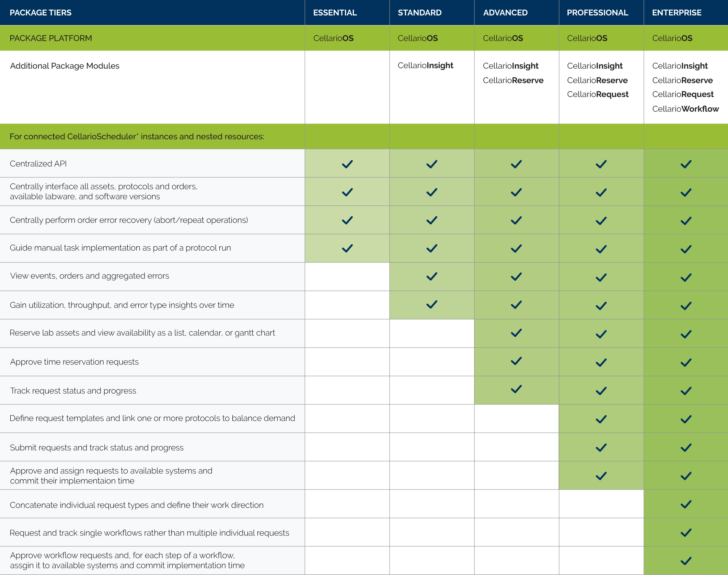Click the Advanced checkmark for reserving lab assets
This screenshot has height=575, width=728.
click(x=516, y=333)
